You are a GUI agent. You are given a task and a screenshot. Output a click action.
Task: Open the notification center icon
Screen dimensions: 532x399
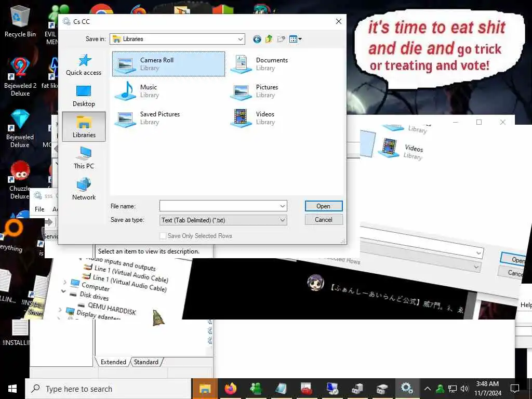(x=515, y=389)
